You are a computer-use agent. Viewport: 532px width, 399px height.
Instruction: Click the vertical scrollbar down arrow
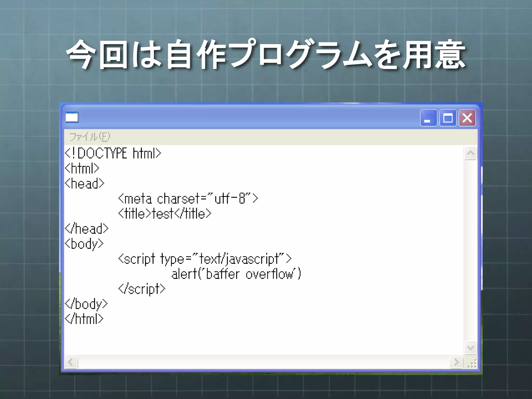coord(470,348)
